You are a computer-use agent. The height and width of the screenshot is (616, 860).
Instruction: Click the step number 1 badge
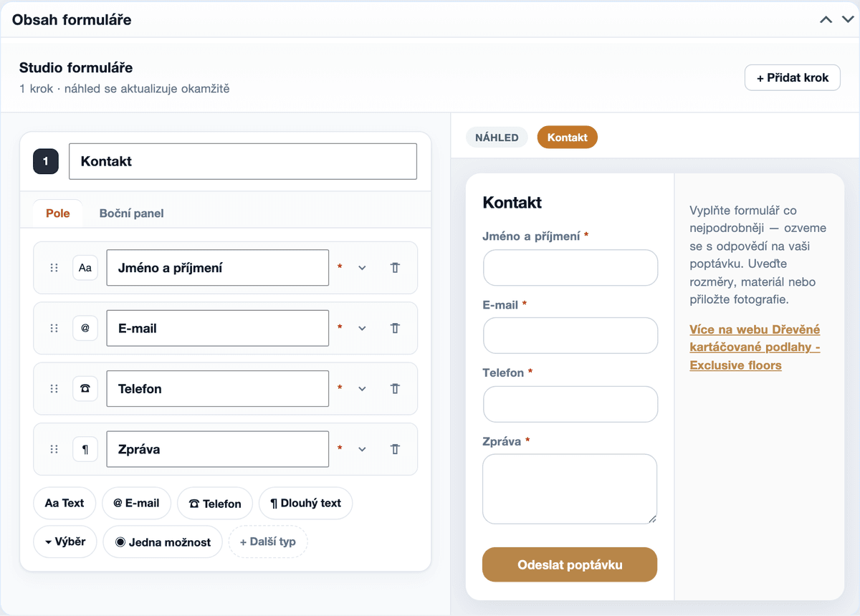[x=46, y=161]
